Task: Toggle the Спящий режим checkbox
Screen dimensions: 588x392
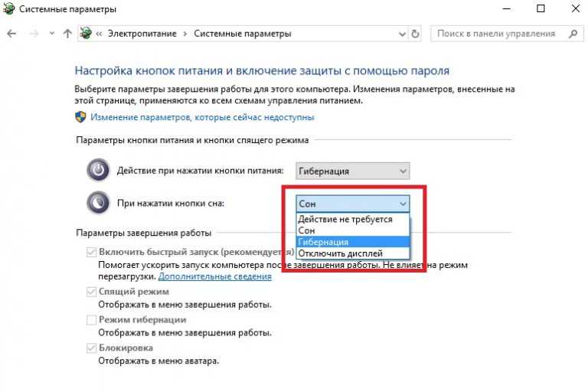Action: [91, 292]
